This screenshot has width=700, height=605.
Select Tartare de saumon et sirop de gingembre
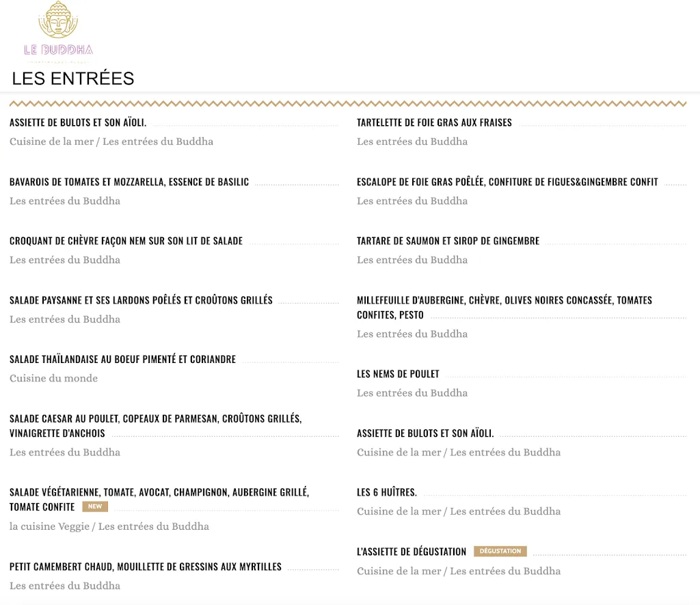[x=448, y=241]
